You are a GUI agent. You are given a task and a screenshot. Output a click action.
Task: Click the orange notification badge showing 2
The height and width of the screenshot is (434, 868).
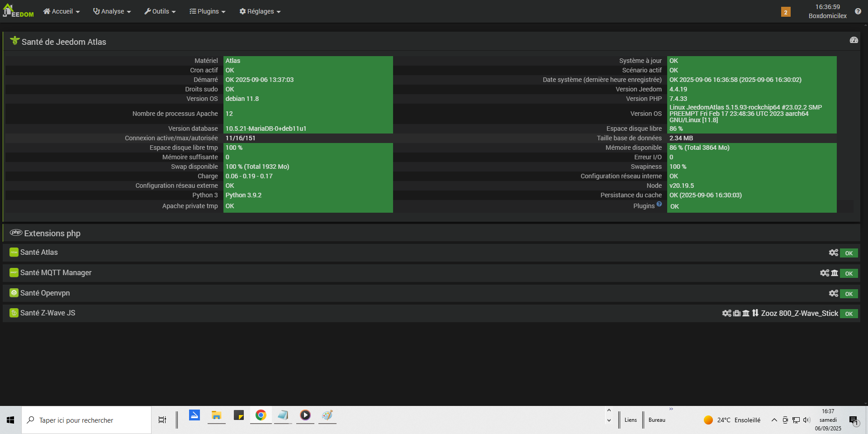click(786, 12)
